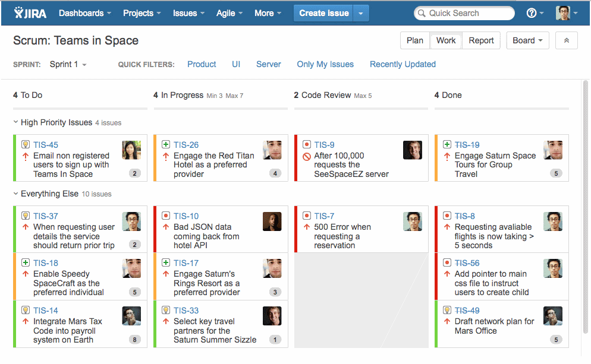Open the Sprint 1 dropdown
Viewport: 591px width, 364px height.
(67, 64)
